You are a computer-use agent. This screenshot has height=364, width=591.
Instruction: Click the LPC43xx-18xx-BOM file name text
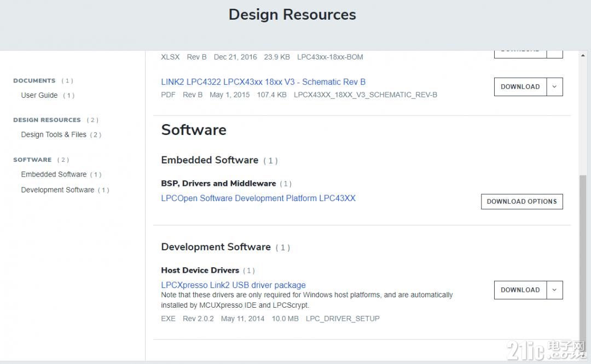(x=330, y=57)
